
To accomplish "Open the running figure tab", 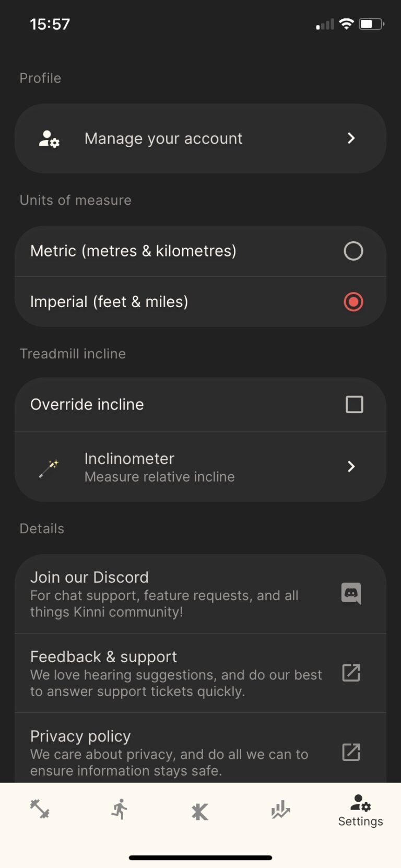I will [120, 809].
